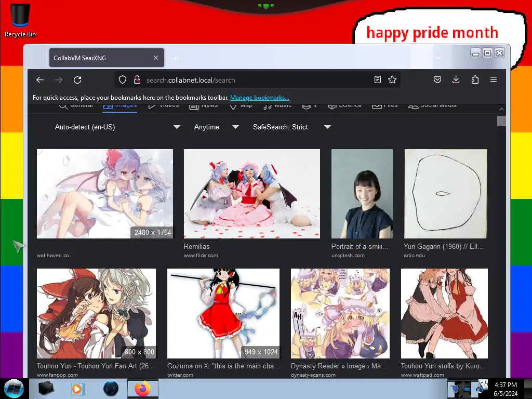Click the 'www.flickr.com' source text
Image resolution: width=532 pixels, height=399 pixels.
(201, 256)
